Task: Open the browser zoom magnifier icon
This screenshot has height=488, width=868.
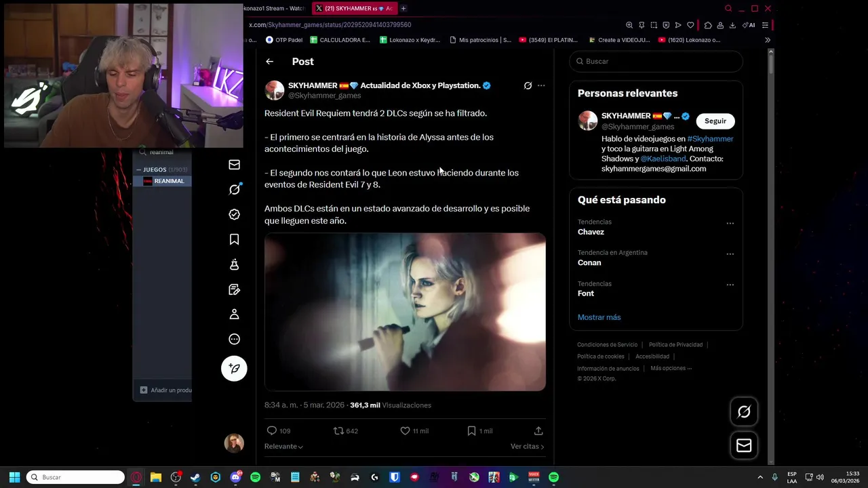Action: point(629,25)
